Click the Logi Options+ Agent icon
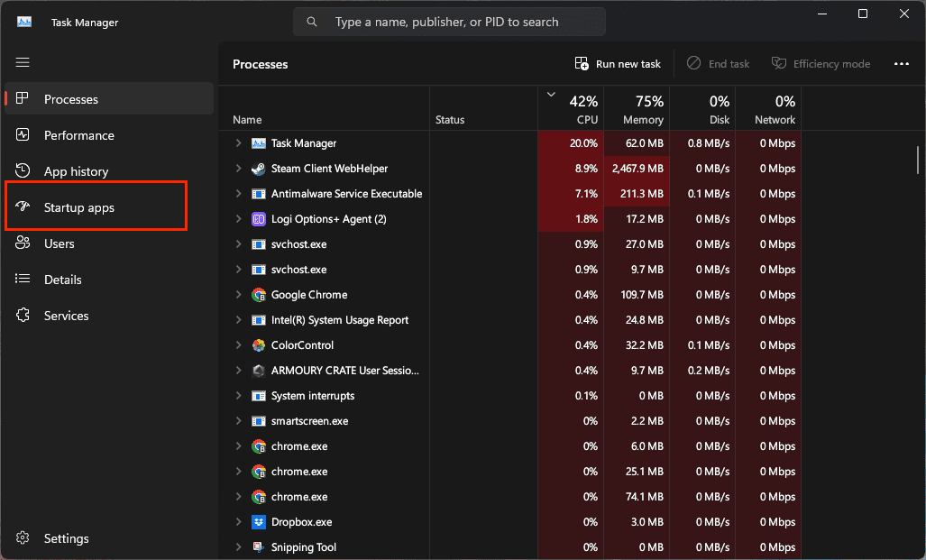This screenshot has width=926, height=560. [x=258, y=219]
